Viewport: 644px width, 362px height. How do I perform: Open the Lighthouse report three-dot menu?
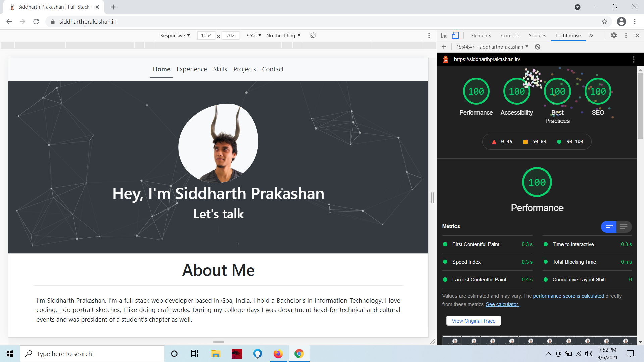click(633, 59)
